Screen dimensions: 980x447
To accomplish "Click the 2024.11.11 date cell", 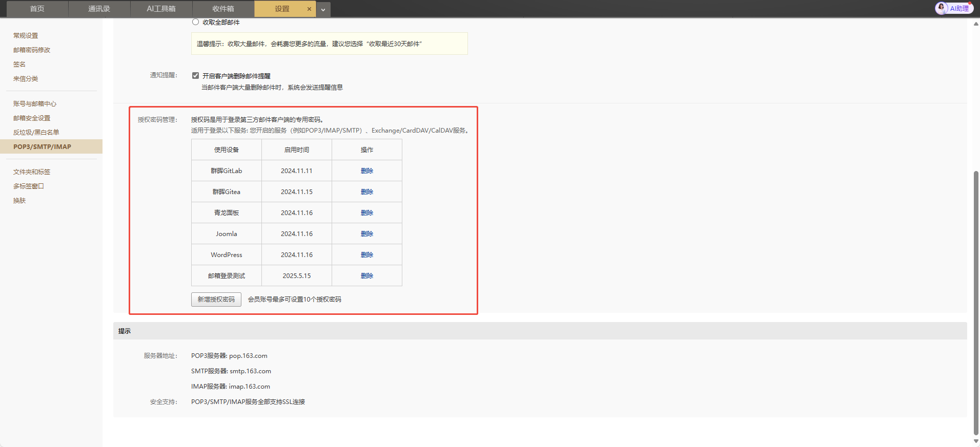I will coord(297,171).
